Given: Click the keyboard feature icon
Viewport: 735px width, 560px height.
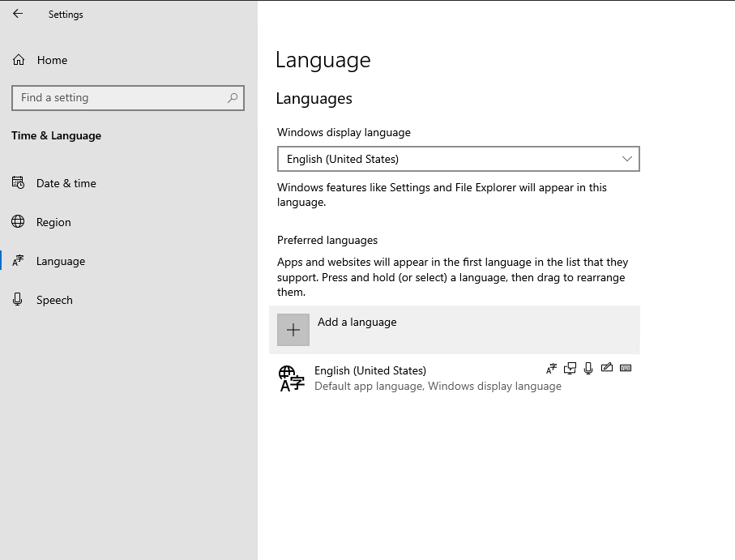Looking at the screenshot, I should point(626,369).
